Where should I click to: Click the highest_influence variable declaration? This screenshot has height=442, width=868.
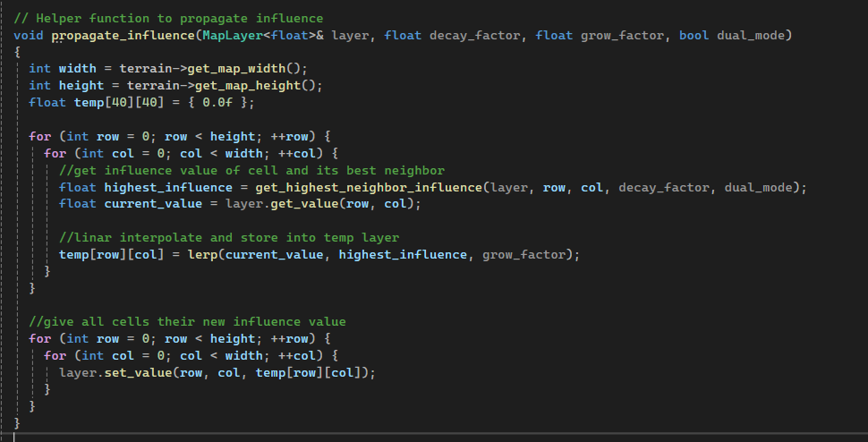(171, 187)
